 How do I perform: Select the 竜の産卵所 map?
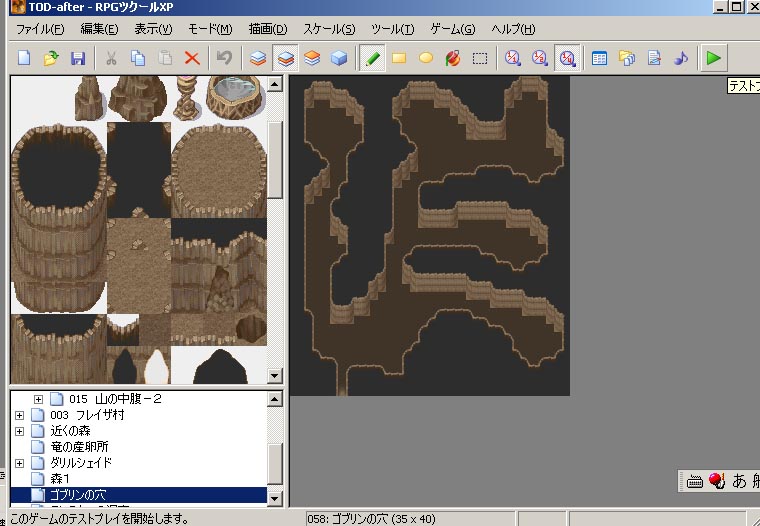(79, 446)
